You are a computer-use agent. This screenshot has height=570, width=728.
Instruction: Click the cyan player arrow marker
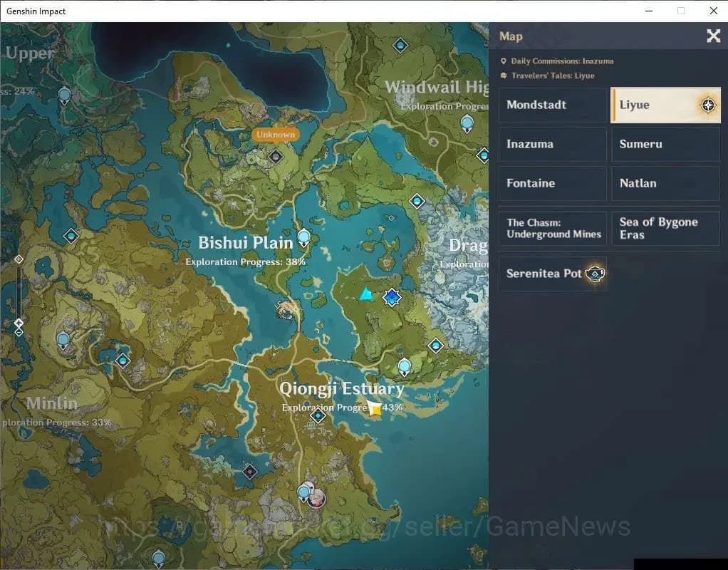coord(366,294)
